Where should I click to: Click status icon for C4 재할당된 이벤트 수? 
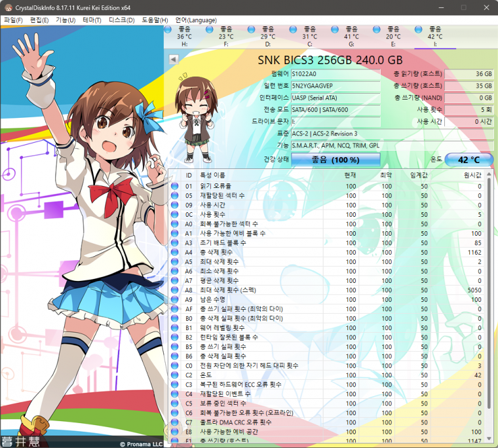(175, 394)
